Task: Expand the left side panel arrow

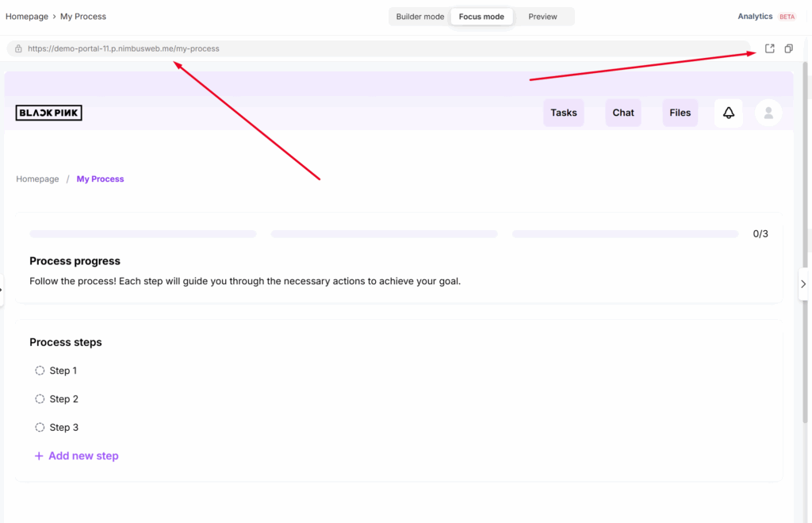Action: (x=2, y=290)
